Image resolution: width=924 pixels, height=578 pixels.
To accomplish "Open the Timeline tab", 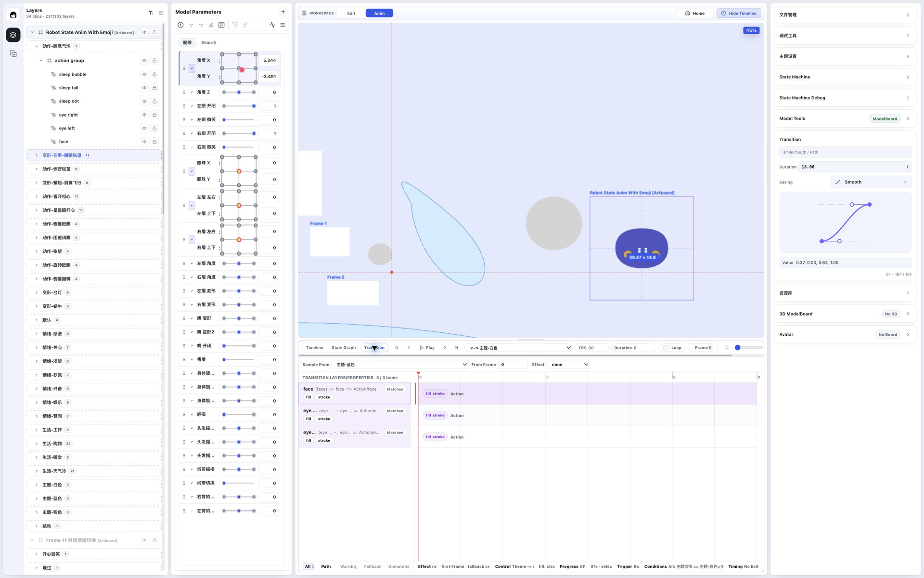I will click(315, 348).
